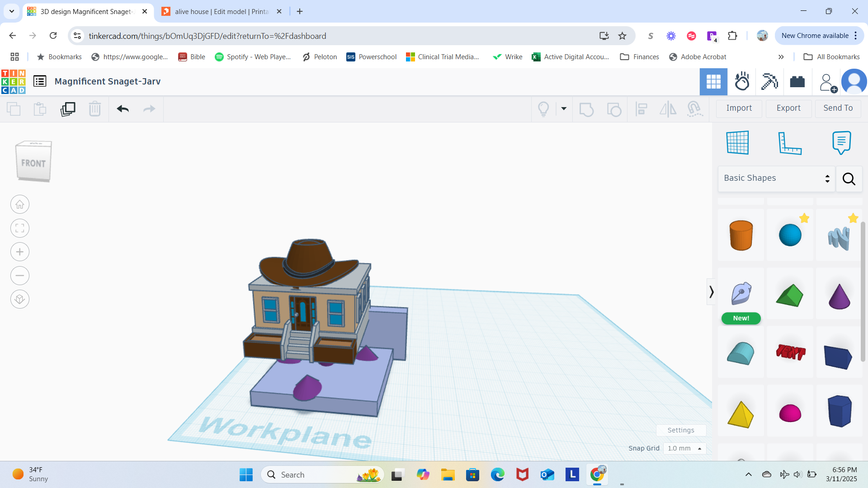Open the Finances bookmarks folder

tap(640, 57)
